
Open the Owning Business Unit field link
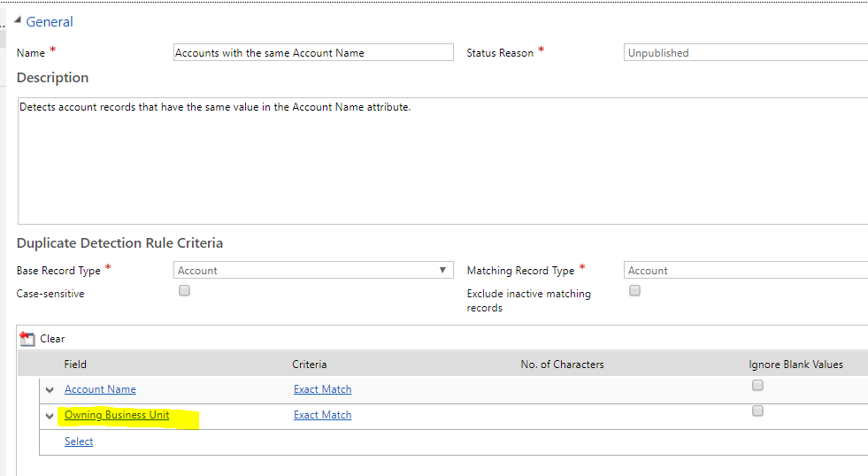(117, 415)
